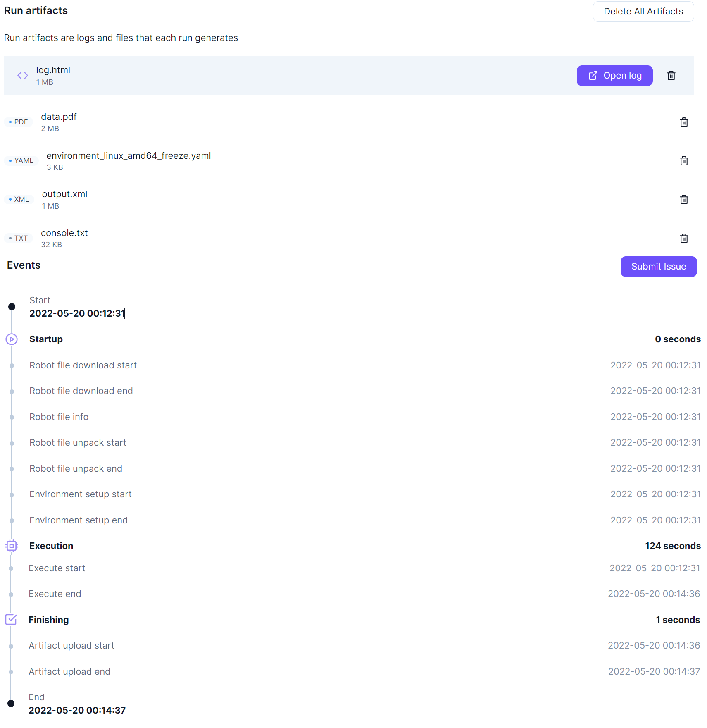This screenshot has height=728, width=707.
Task: Delete the data.pdf artifact
Action: pyautogui.click(x=684, y=122)
